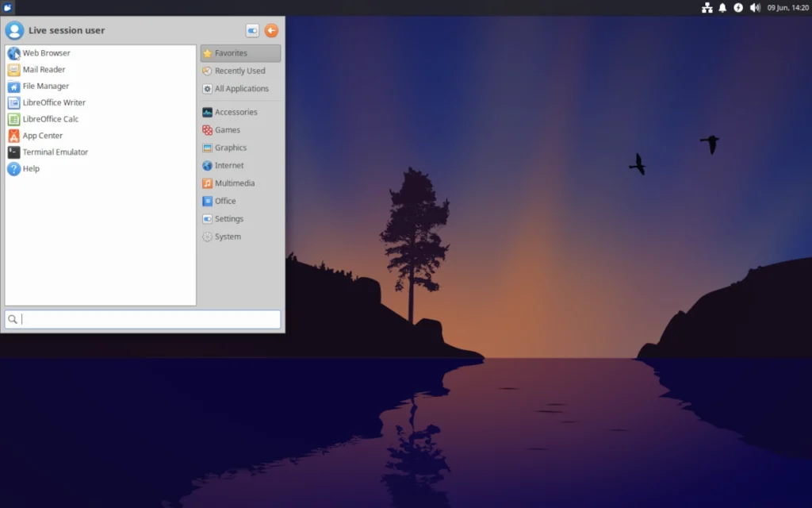The width and height of the screenshot is (812, 508).
Task: Launch File Manager from favorites list
Action: click(101, 86)
